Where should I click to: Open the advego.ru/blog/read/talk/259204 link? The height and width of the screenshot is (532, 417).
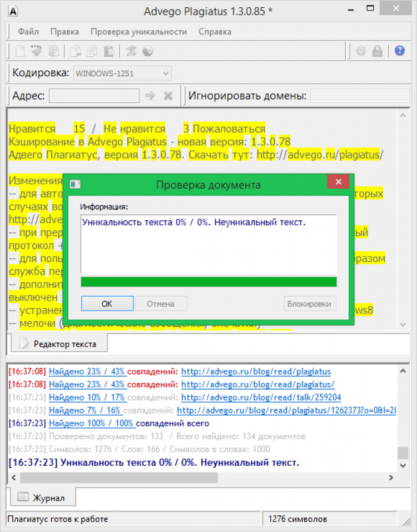tap(261, 397)
